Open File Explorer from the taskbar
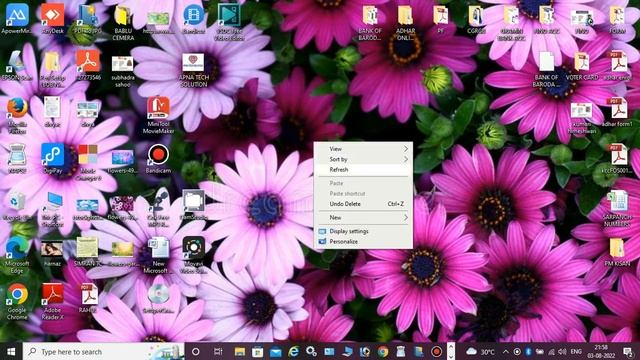 (240, 351)
